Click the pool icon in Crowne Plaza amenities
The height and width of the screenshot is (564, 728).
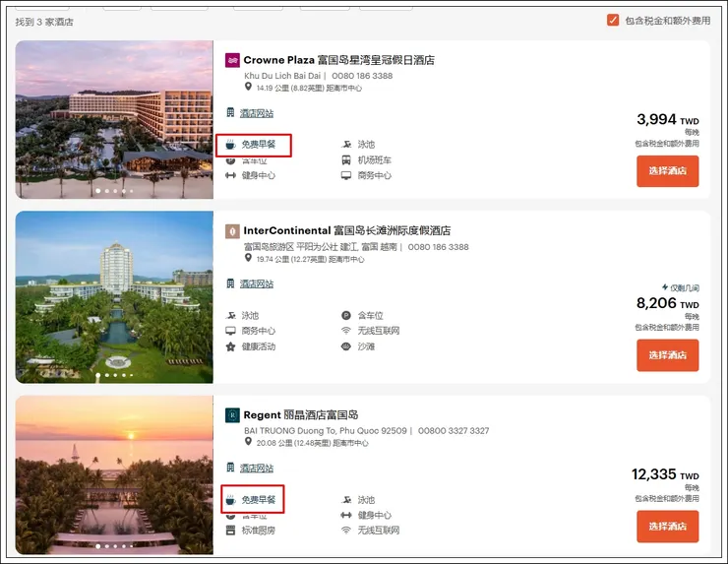(346, 145)
